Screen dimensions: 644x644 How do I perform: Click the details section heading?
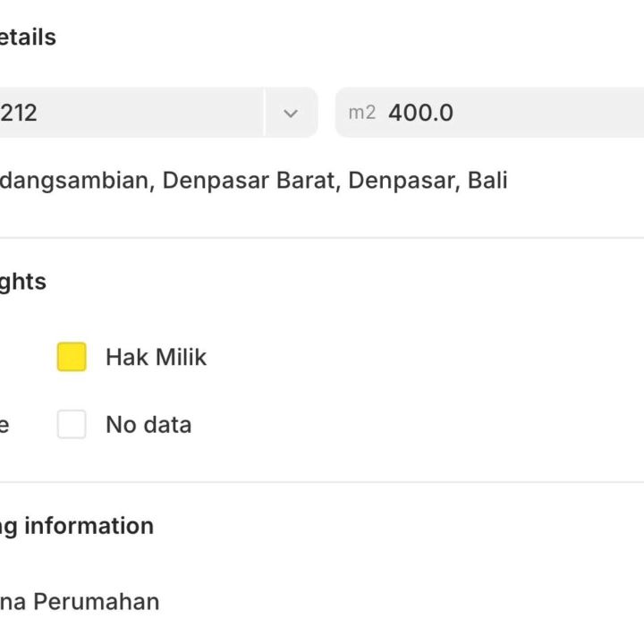pos(28,38)
